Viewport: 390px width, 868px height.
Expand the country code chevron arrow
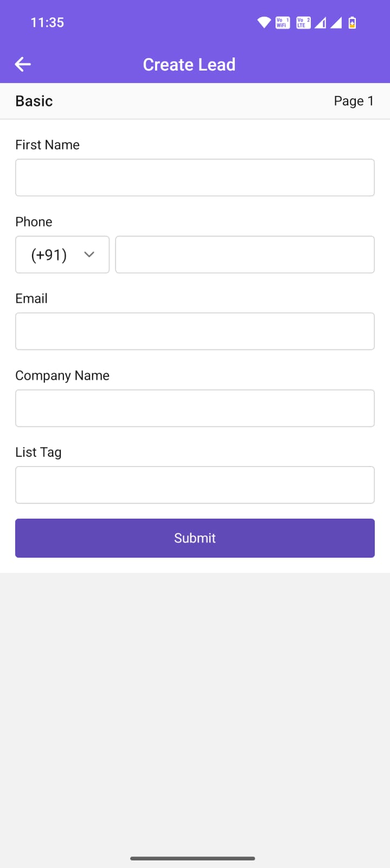[x=89, y=254]
